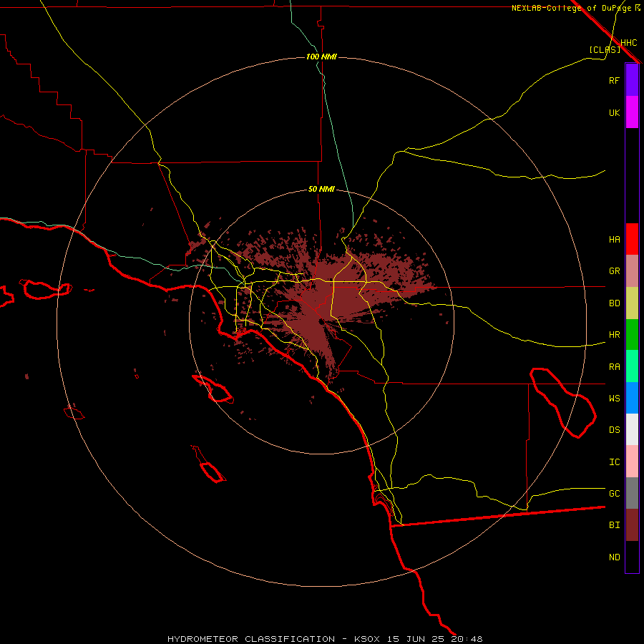
Task: Select the GR pink legend color block
Action: (632, 271)
